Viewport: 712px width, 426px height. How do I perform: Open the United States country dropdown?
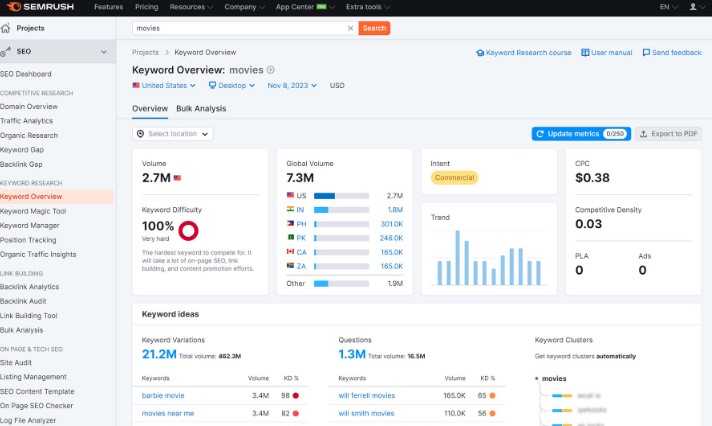[164, 85]
